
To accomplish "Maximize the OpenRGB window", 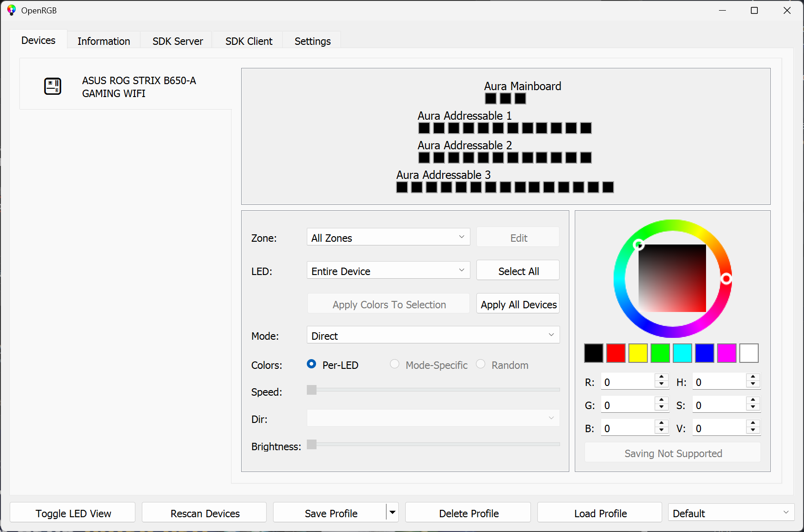I will coord(755,10).
